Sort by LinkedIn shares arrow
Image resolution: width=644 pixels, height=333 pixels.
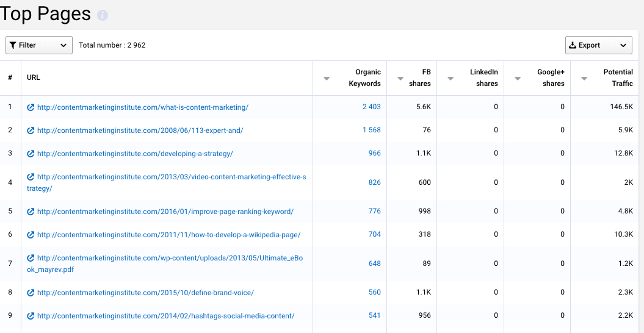pyautogui.click(x=450, y=79)
